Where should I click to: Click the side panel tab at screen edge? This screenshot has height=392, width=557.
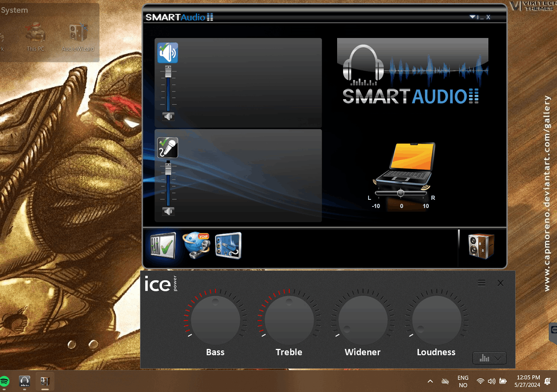coord(553,333)
